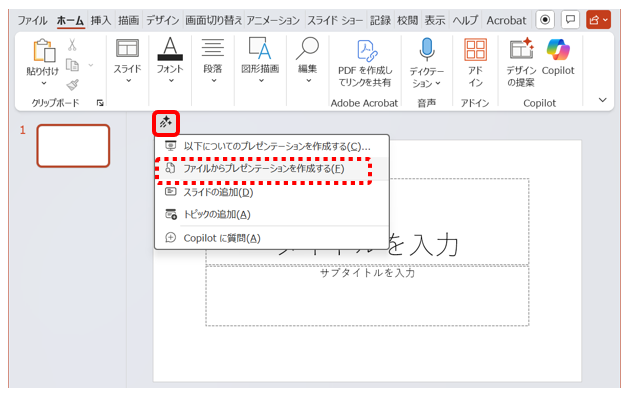Open the 校閲 tab

pyautogui.click(x=408, y=20)
